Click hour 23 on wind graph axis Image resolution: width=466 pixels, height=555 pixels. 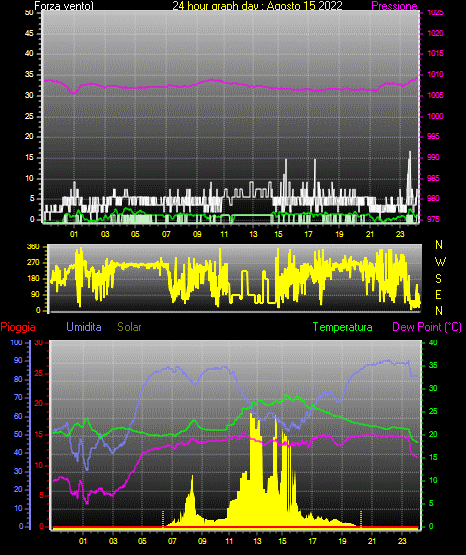coord(400,234)
